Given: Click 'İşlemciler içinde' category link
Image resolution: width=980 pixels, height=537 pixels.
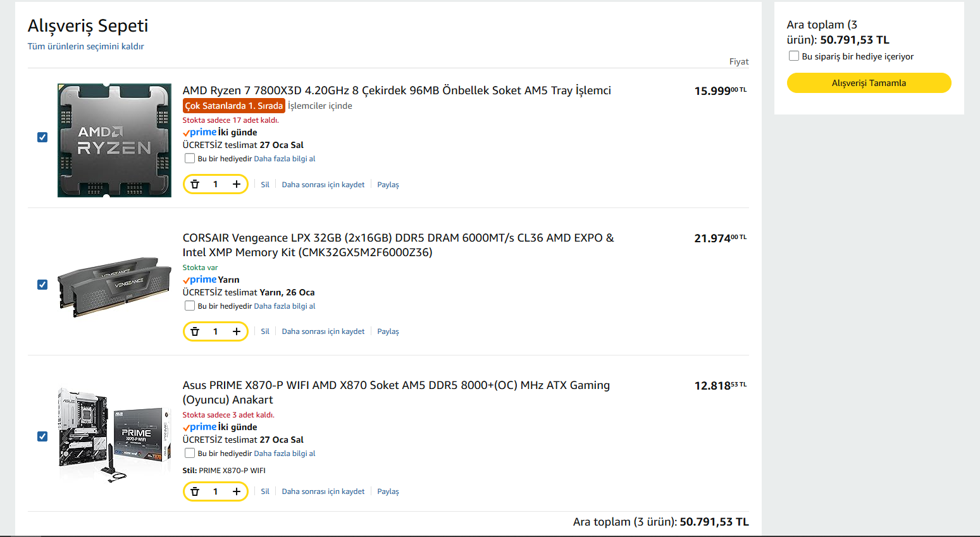Looking at the screenshot, I should coord(320,106).
